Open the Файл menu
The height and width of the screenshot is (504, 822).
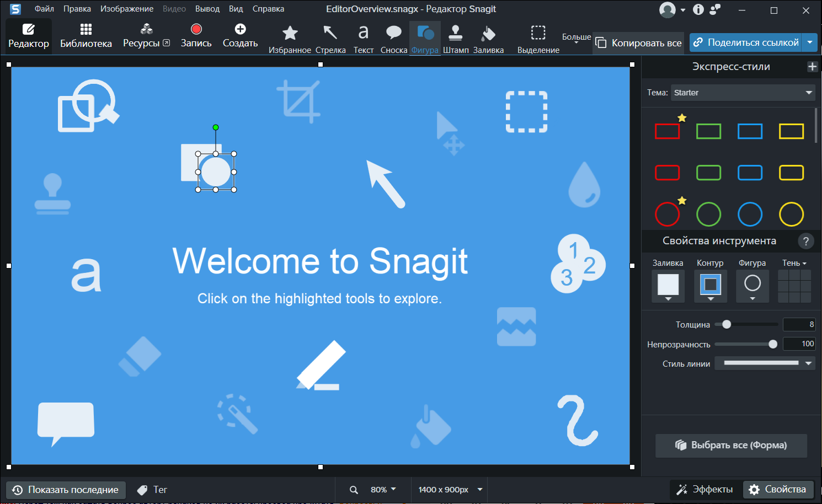tap(44, 9)
